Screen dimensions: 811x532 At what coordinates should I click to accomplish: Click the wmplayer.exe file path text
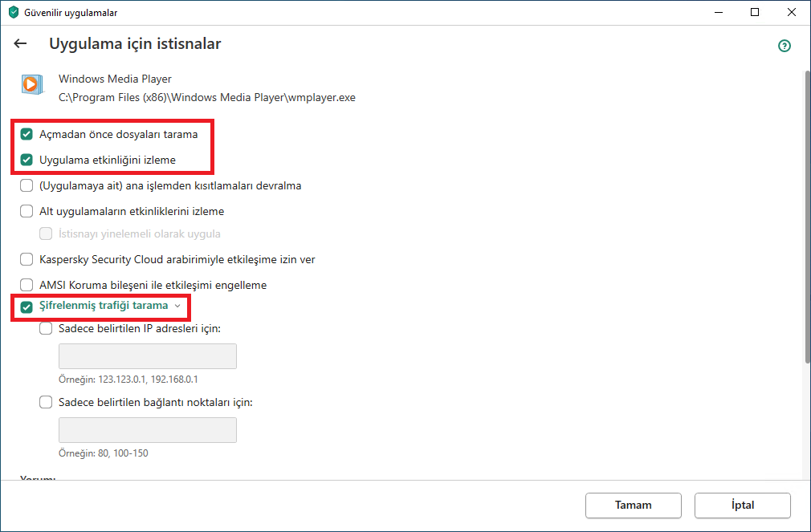207,97
